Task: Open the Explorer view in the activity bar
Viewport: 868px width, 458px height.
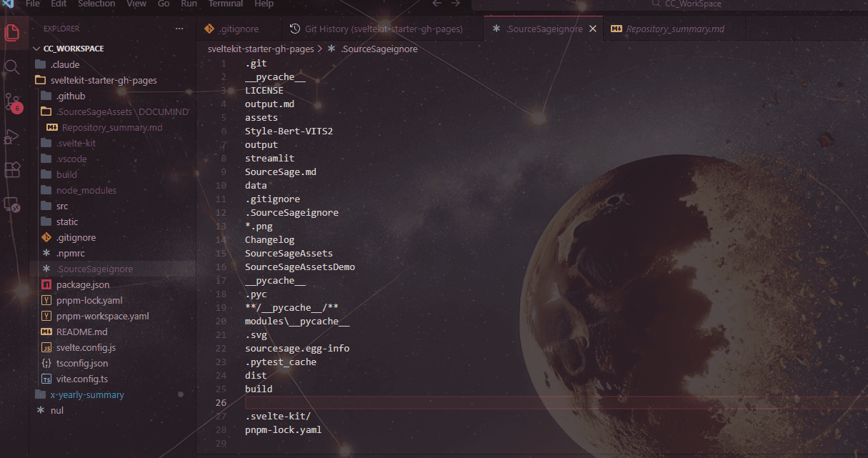Action: point(12,33)
